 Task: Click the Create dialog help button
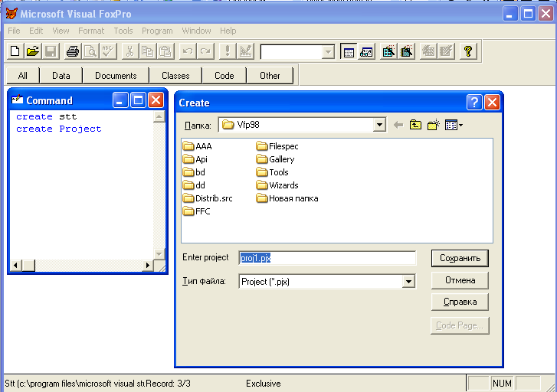click(474, 103)
